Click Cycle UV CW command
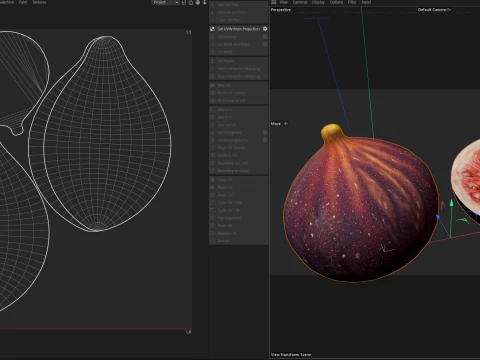Viewport: 480px width, 360px height. [239, 210]
